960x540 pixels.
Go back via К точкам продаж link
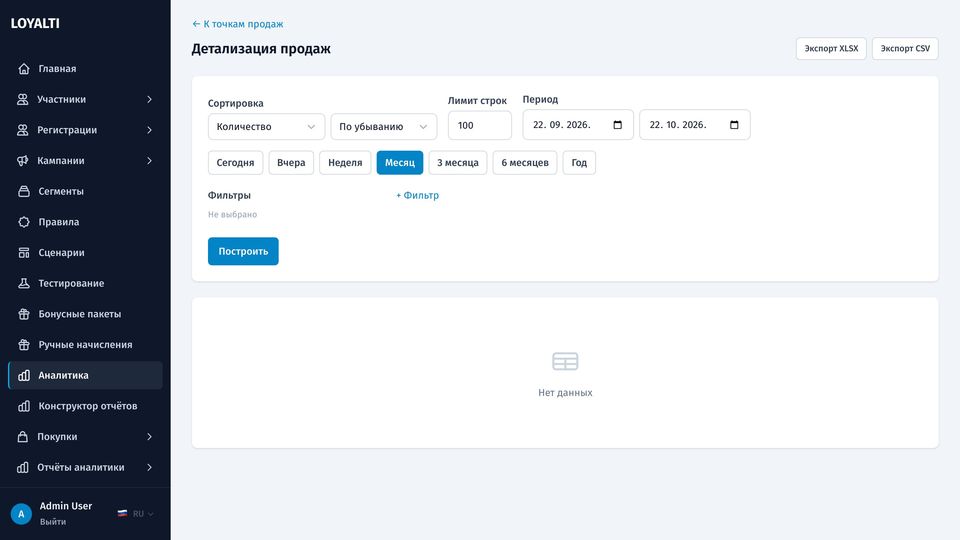click(x=238, y=24)
